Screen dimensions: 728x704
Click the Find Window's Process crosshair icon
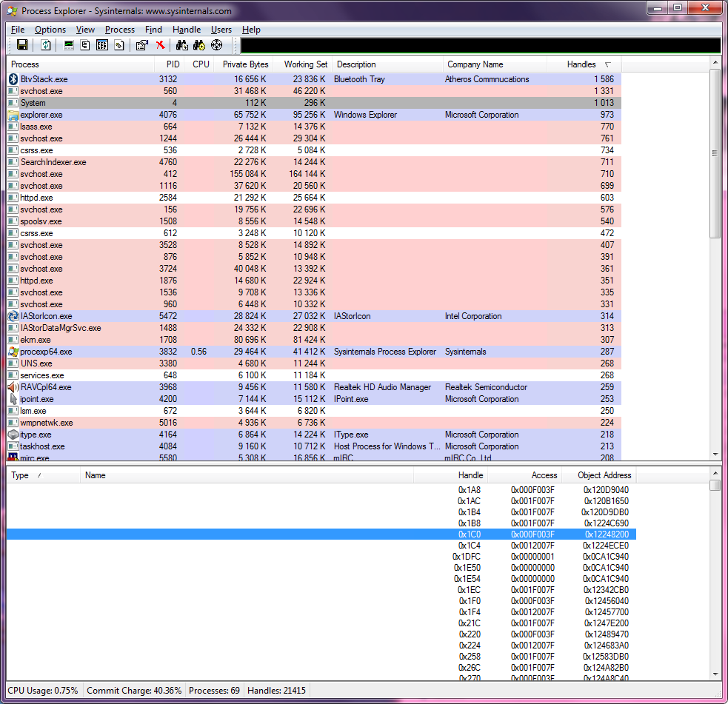click(x=217, y=45)
